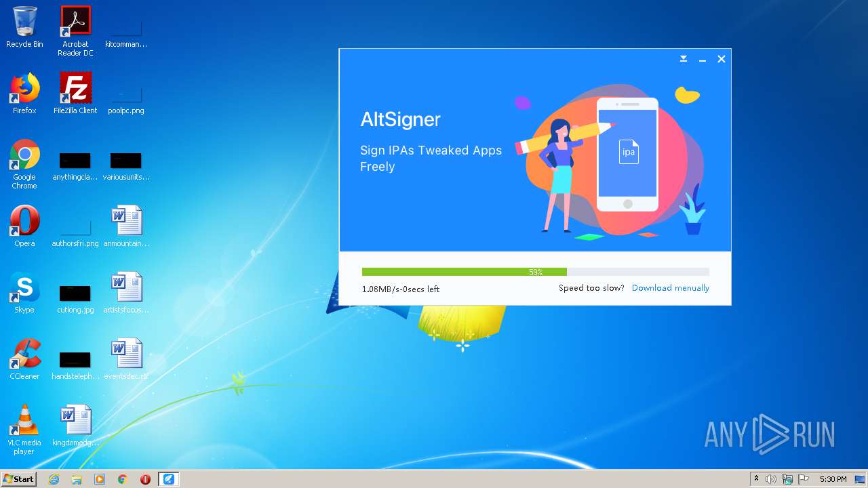Open the volume control tray icon
This screenshot has height=488, width=868.
(x=771, y=479)
